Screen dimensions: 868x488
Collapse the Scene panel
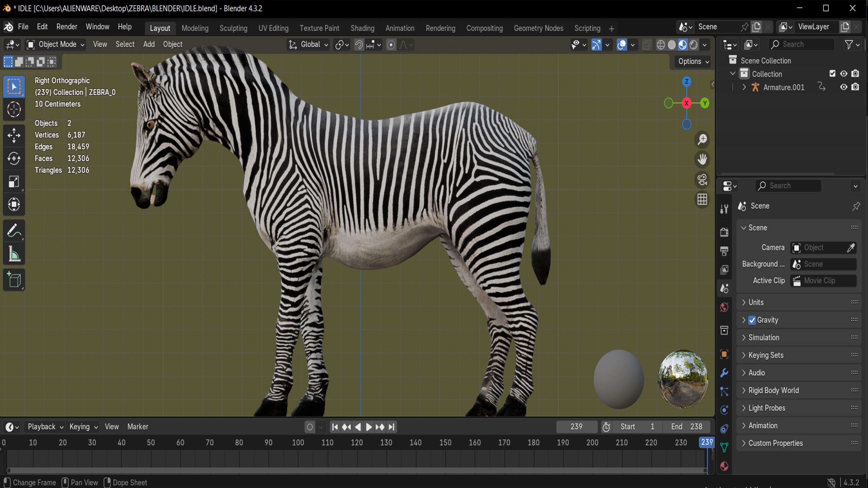tap(799, 228)
